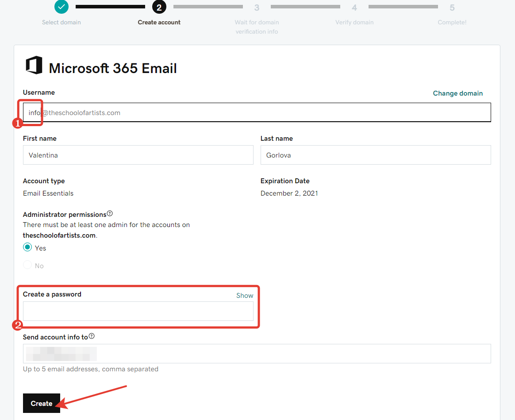Click the step 4 number
Viewport: 515px width, 420px height.
[x=354, y=8]
